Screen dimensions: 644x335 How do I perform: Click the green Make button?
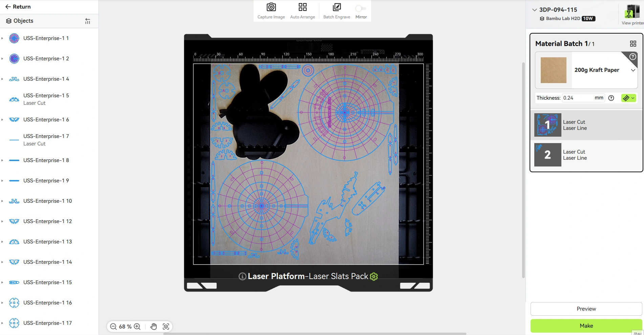click(x=586, y=326)
